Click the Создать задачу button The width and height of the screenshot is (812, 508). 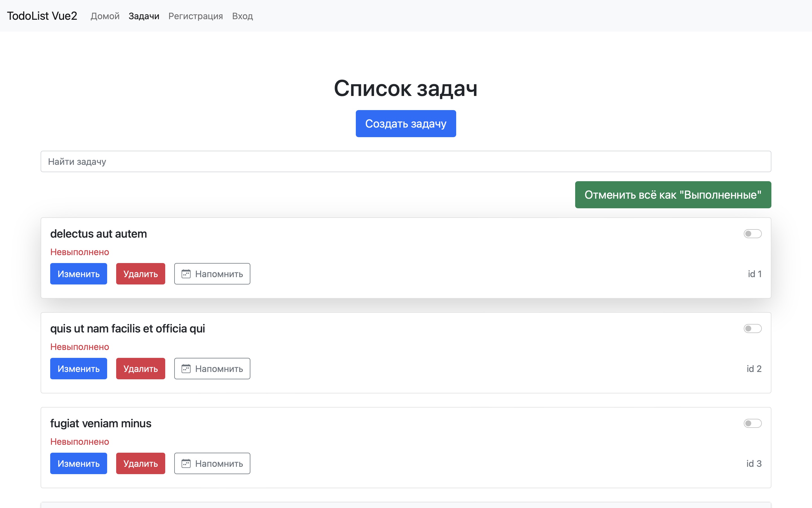[x=406, y=124]
